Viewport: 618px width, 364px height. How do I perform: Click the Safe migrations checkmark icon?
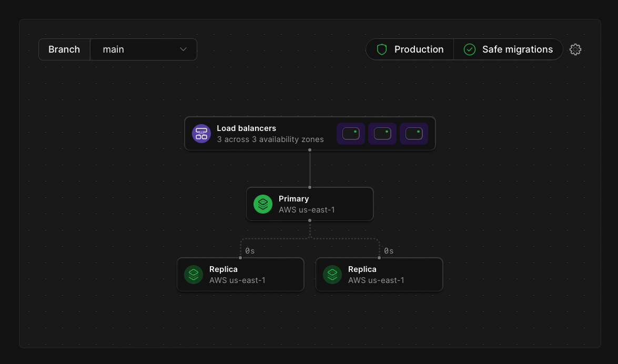(469, 49)
